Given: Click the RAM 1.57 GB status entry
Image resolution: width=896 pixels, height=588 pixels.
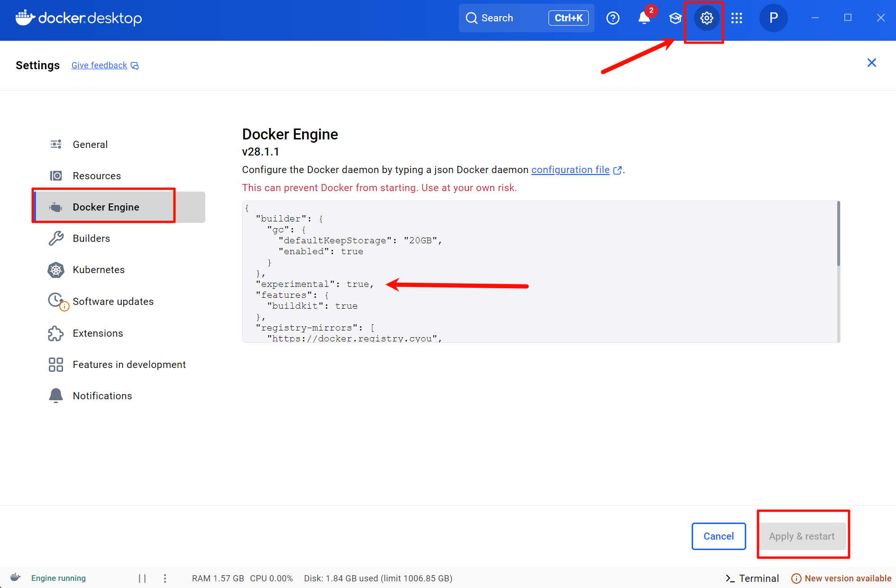Looking at the screenshot, I should tap(218, 579).
